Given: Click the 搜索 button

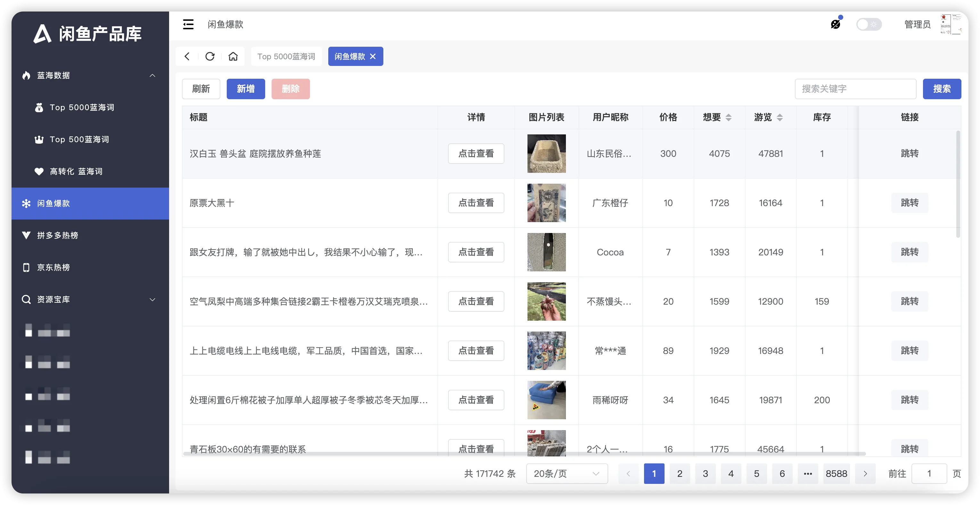Looking at the screenshot, I should pyautogui.click(x=942, y=89).
